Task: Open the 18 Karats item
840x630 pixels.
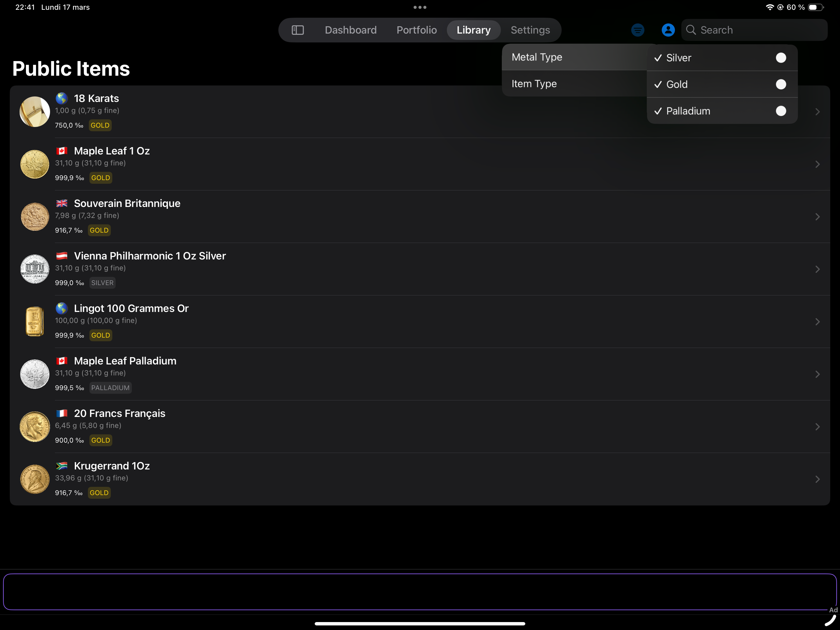Action: [x=420, y=112]
